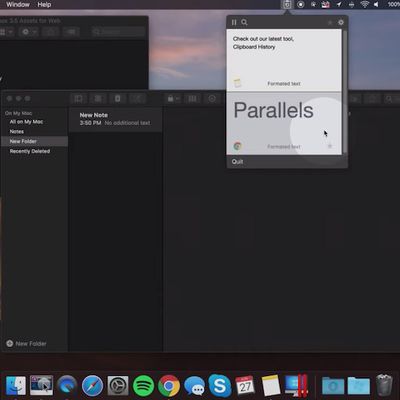Open search in Notes toolbar

pyautogui.click(x=389, y=99)
